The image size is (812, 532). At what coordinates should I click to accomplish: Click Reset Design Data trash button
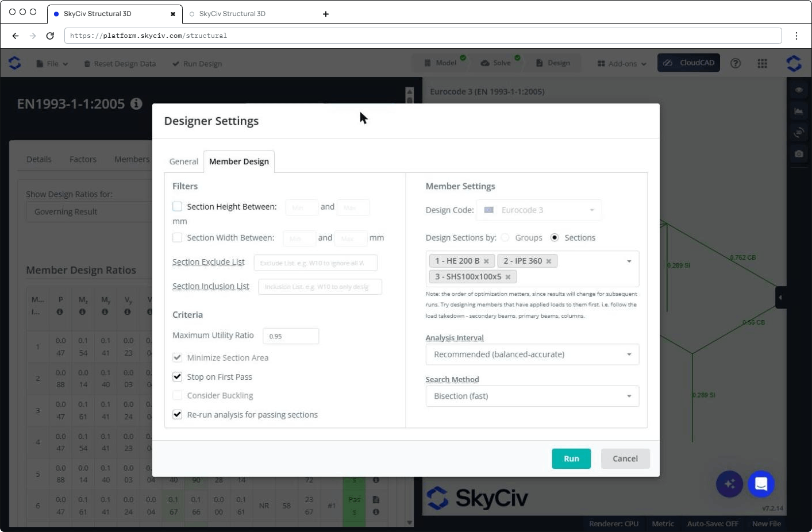(x=120, y=64)
